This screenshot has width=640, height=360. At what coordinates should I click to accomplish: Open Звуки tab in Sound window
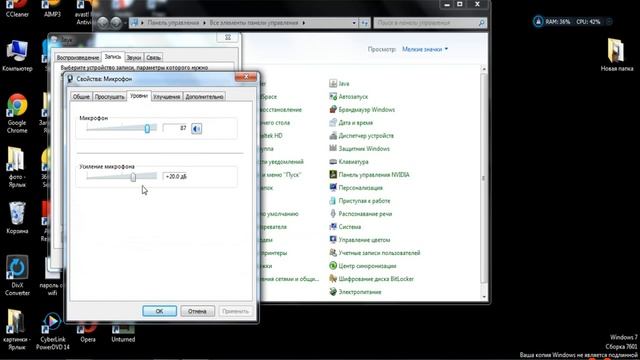(133, 58)
